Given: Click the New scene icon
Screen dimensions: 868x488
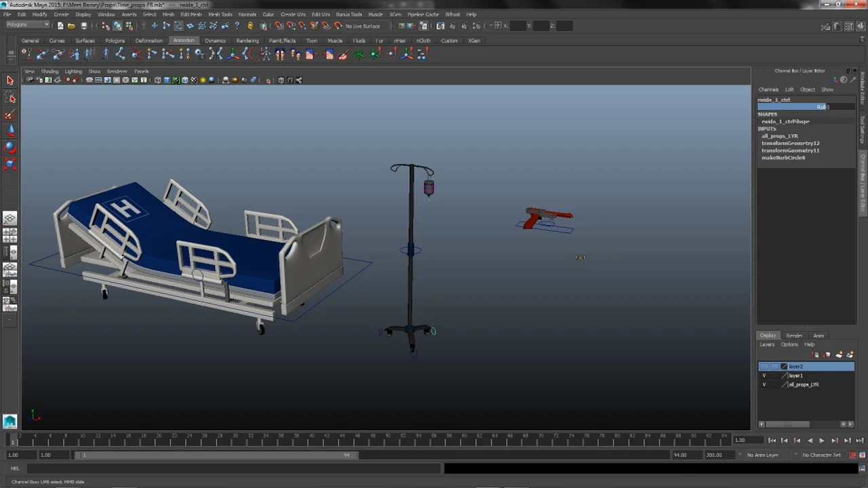Looking at the screenshot, I should 60,26.
